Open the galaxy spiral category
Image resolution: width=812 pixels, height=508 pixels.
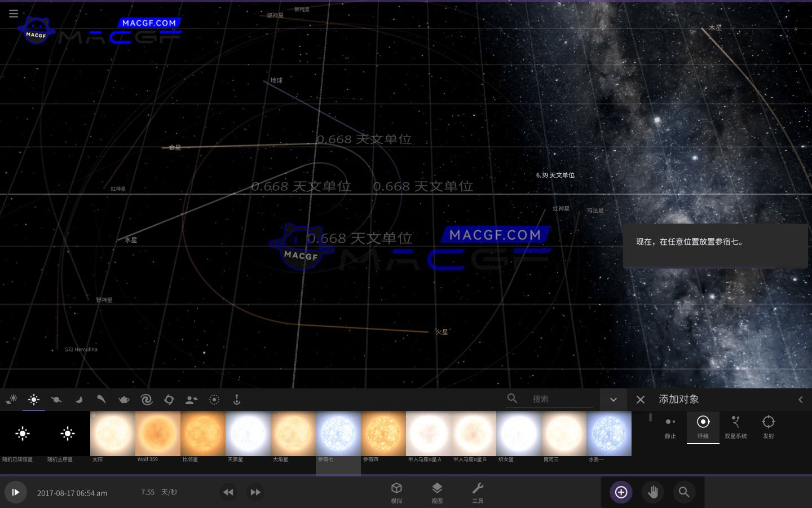point(147,400)
